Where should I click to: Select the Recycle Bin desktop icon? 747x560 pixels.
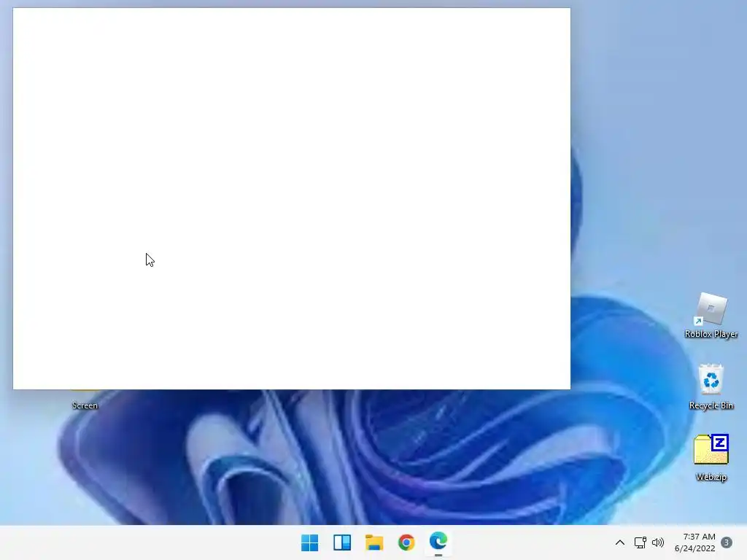click(711, 387)
